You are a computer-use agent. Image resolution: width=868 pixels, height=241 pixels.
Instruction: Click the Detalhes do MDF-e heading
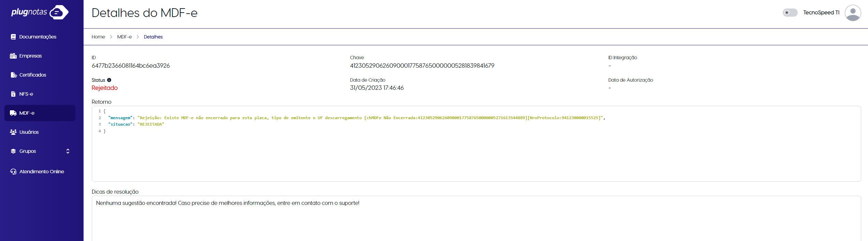point(145,13)
